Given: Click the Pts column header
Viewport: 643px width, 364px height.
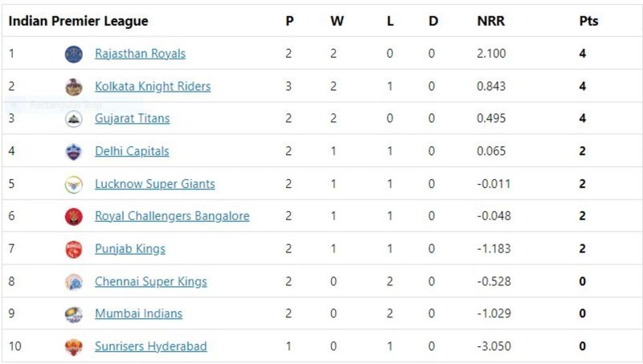Looking at the screenshot, I should [x=588, y=22].
